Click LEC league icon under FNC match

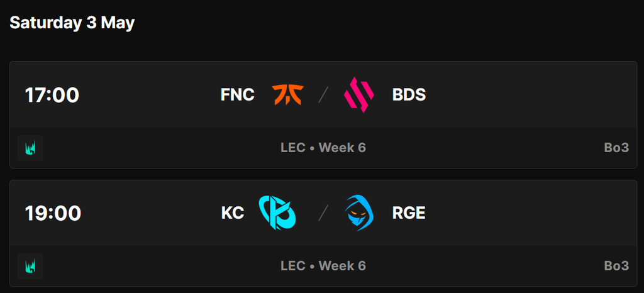(30, 148)
